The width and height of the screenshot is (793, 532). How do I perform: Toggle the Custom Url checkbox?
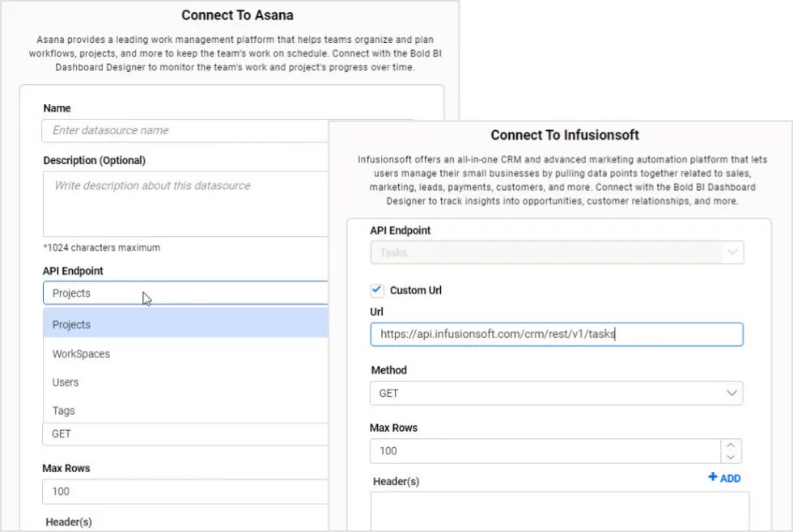pos(376,290)
